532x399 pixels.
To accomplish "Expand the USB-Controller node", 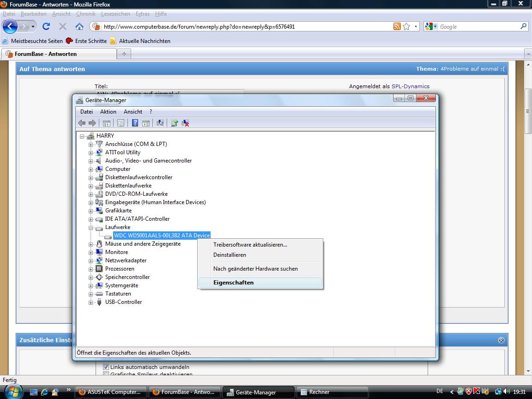I will click(x=91, y=302).
